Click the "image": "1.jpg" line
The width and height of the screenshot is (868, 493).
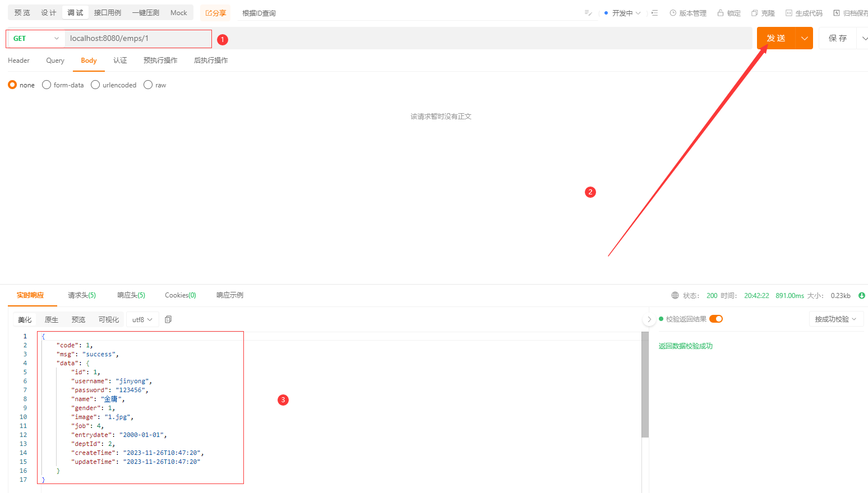(x=103, y=417)
